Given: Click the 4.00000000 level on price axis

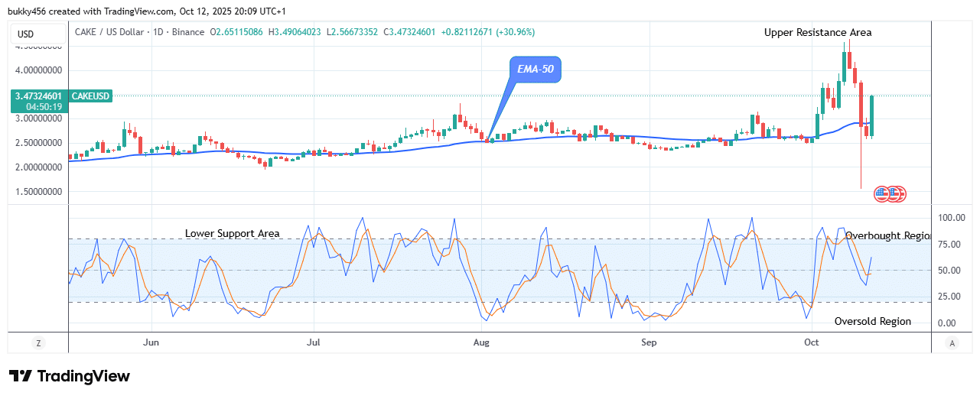Looking at the screenshot, I should coord(37,70).
